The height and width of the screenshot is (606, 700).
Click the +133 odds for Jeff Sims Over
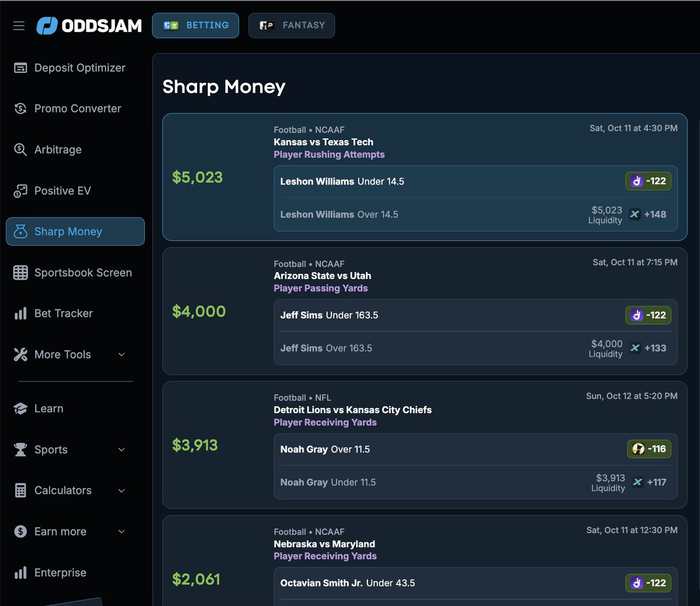[x=655, y=348]
